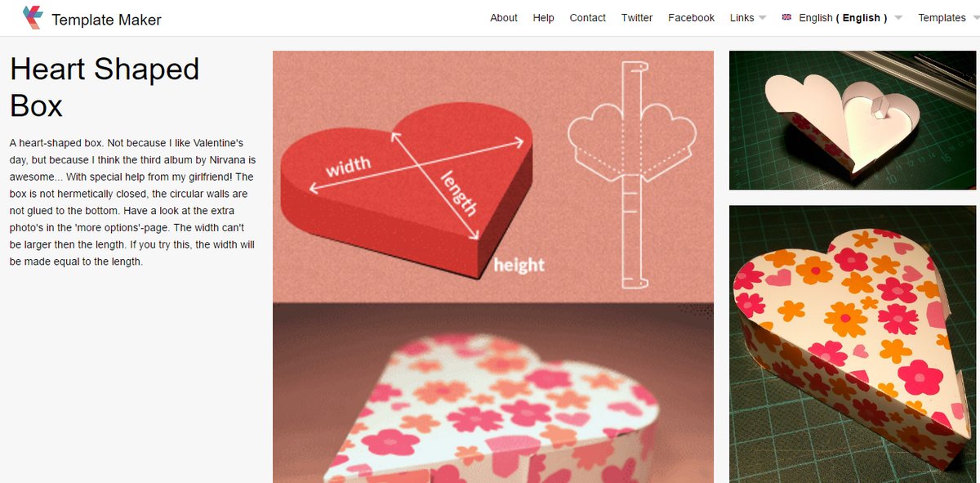
Task: Click the Contact link
Action: click(588, 18)
